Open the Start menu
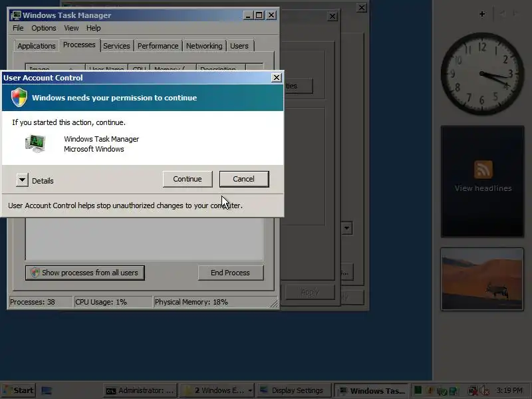Viewport: 532px width, 399px height. pos(18,390)
